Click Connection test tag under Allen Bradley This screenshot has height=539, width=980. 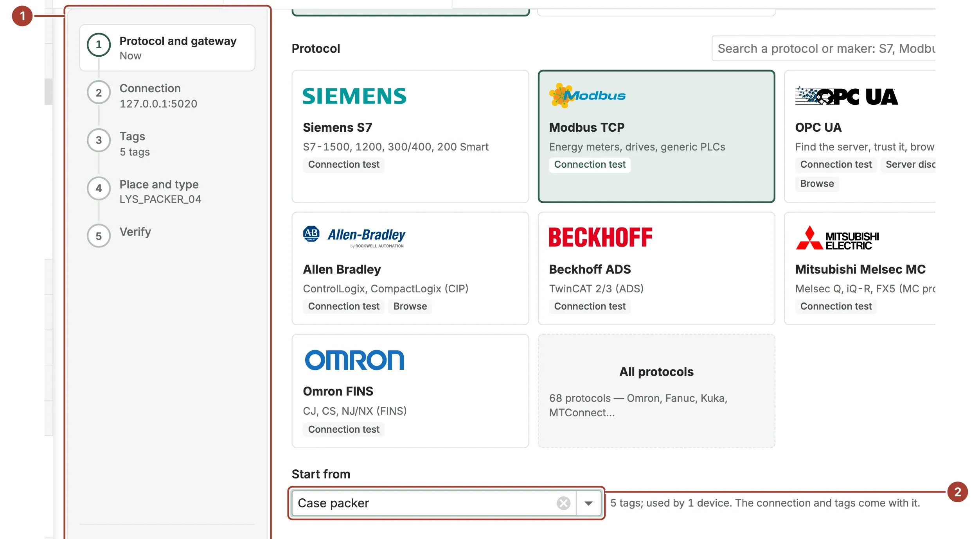pos(343,306)
